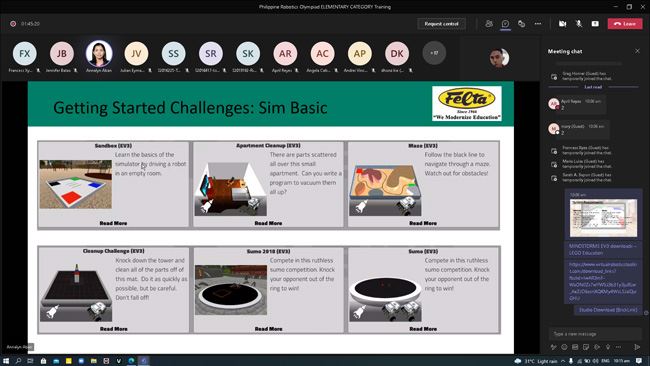Read More under Sumo 2018 (EV3)
Viewport: 650px width, 366px height.
point(268,329)
